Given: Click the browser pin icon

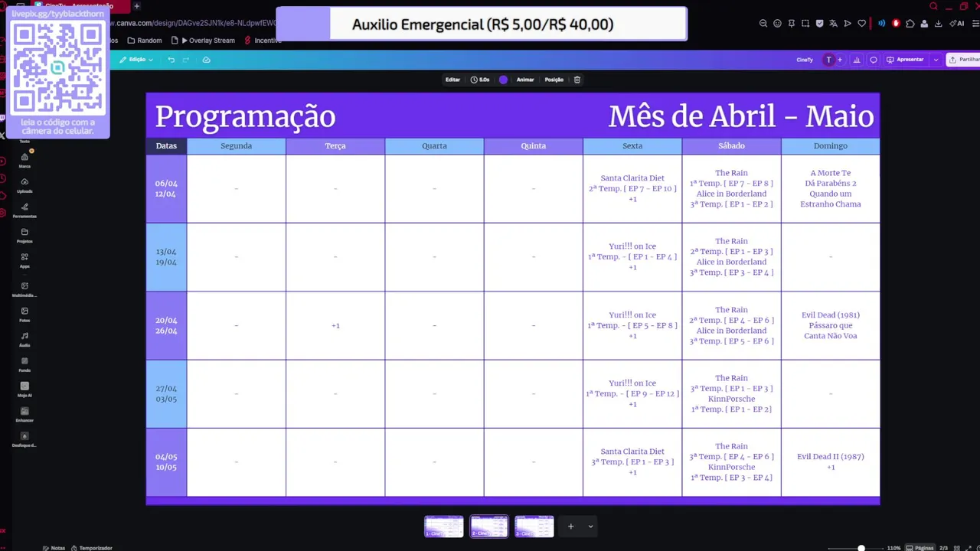Looking at the screenshot, I should tap(792, 24).
